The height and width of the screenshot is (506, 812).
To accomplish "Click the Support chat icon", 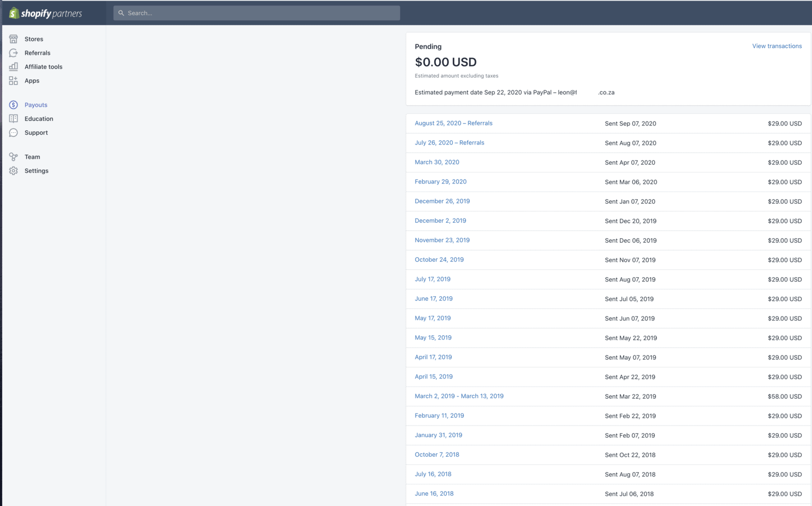I will pyautogui.click(x=13, y=133).
